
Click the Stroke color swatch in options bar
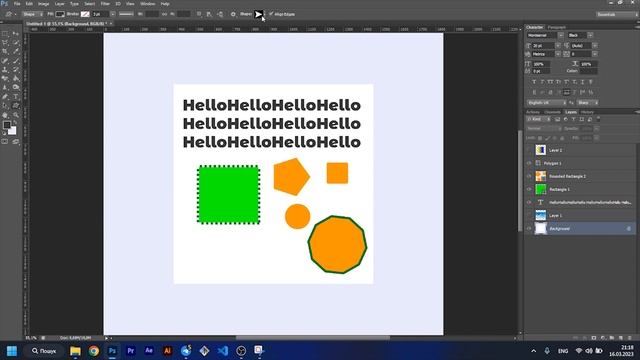(85, 14)
